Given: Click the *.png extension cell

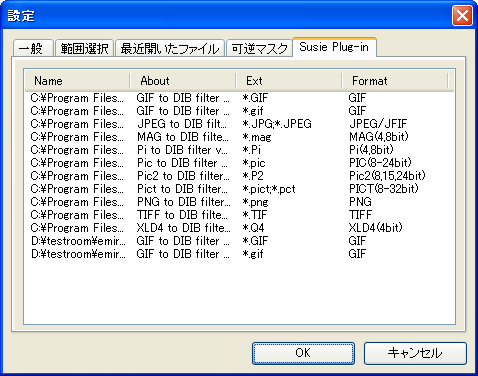Looking at the screenshot, I should click(255, 202).
